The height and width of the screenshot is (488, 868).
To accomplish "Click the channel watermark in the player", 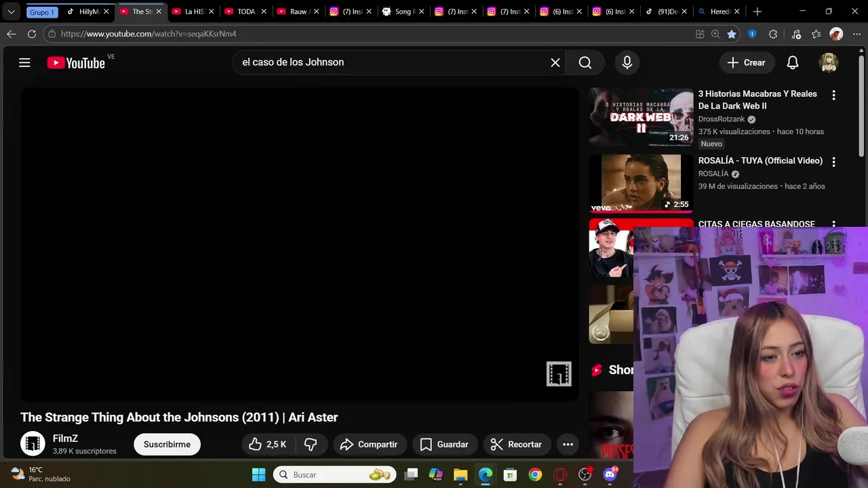I will click(559, 374).
